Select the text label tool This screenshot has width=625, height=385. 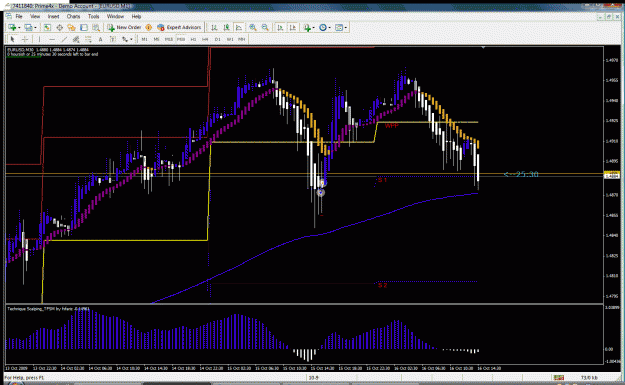click(113, 39)
